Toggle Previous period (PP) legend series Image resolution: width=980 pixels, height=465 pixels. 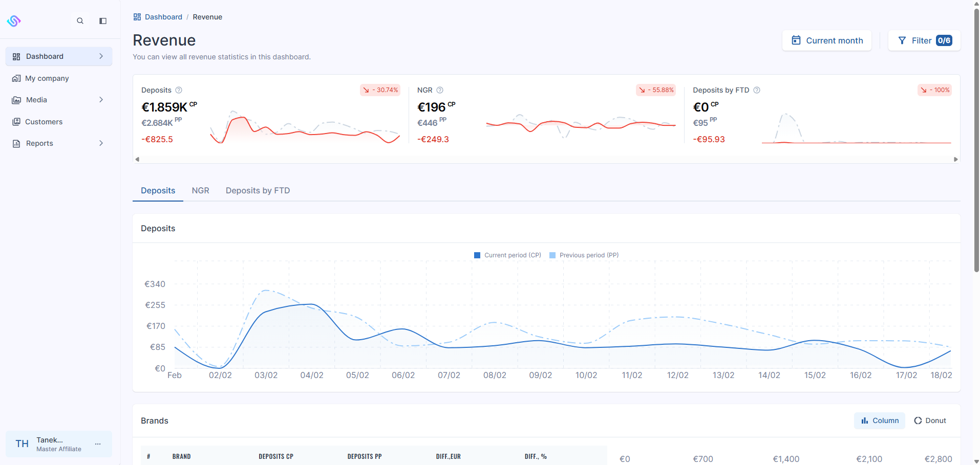[584, 255]
